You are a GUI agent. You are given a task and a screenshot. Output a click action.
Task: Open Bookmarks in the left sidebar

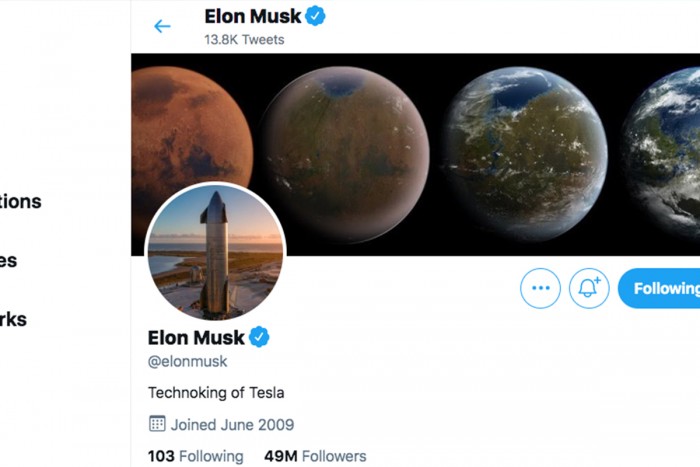(x=13, y=320)
